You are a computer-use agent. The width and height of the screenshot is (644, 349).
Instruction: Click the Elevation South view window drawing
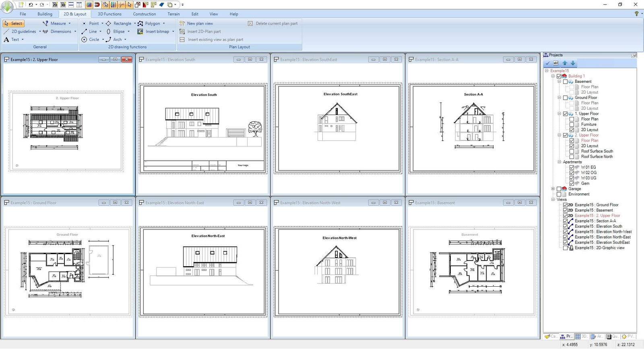(203, 128)
